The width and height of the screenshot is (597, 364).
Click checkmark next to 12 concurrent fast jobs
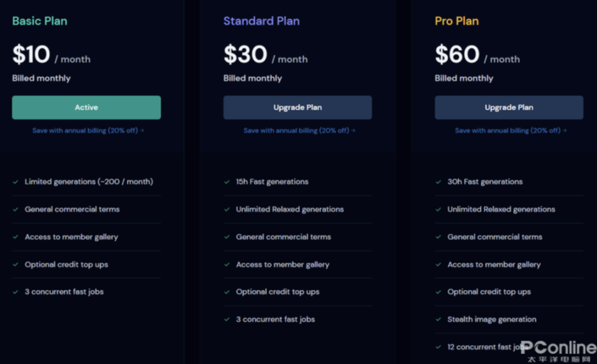tap(439, 347)
